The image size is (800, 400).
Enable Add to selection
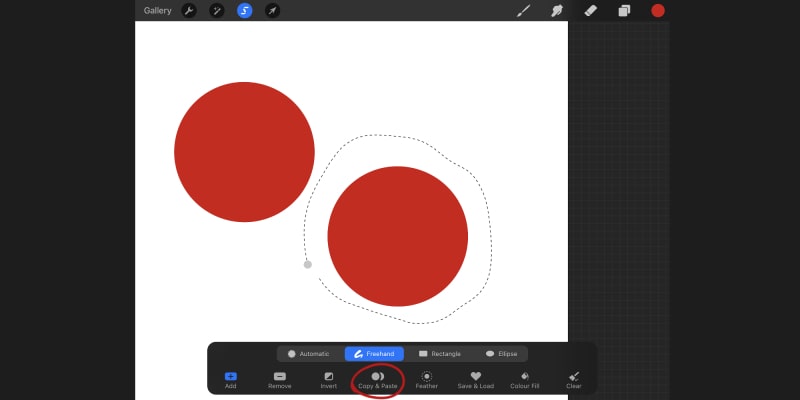pyautogui.click(x=231, y=380)
